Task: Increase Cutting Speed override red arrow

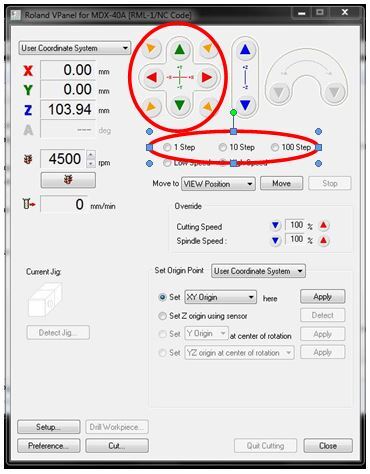Action: click(x=323, y=226)
